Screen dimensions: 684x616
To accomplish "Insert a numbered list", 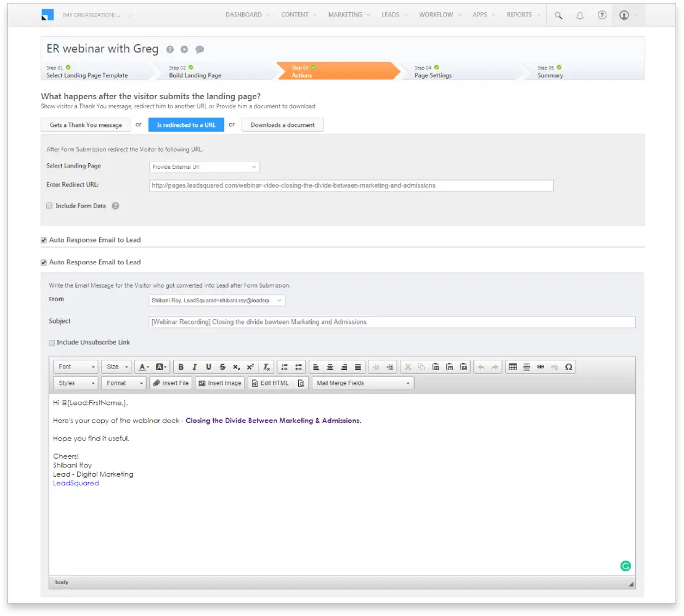I will point(285,367).
